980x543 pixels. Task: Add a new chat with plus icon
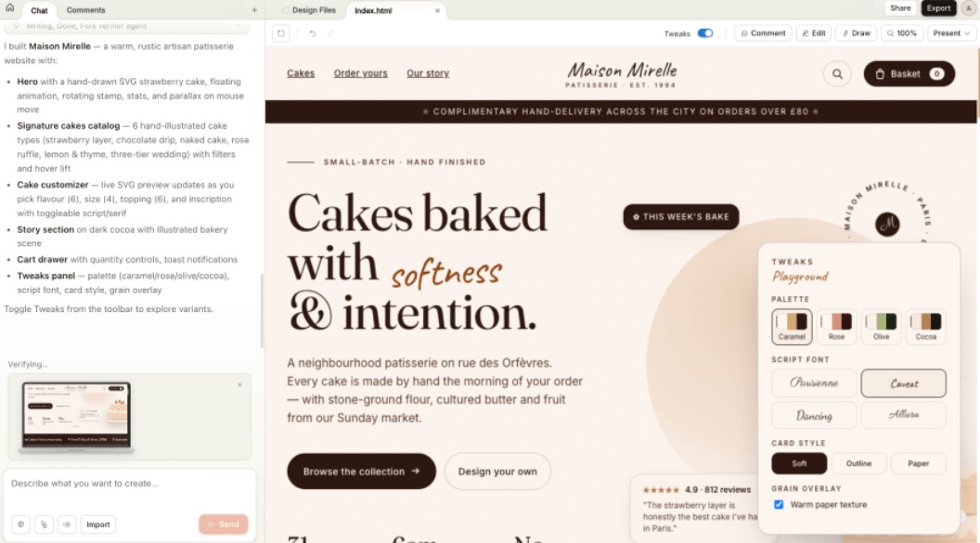254,10
